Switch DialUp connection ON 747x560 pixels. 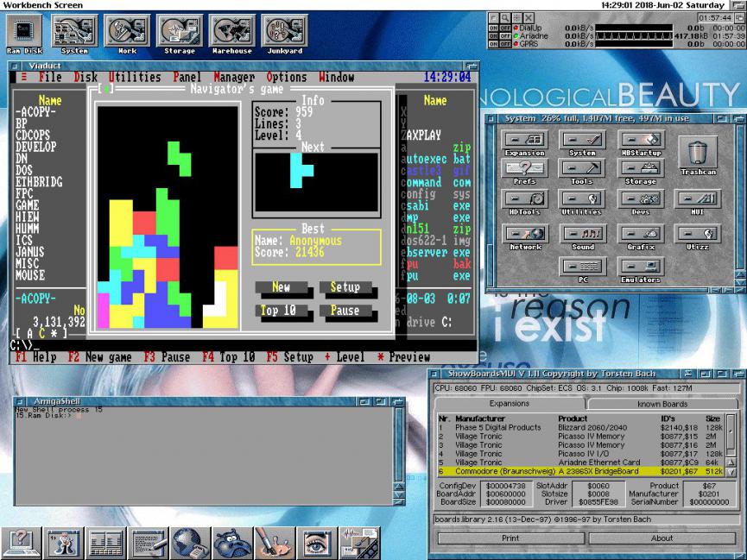click(494, 28)
